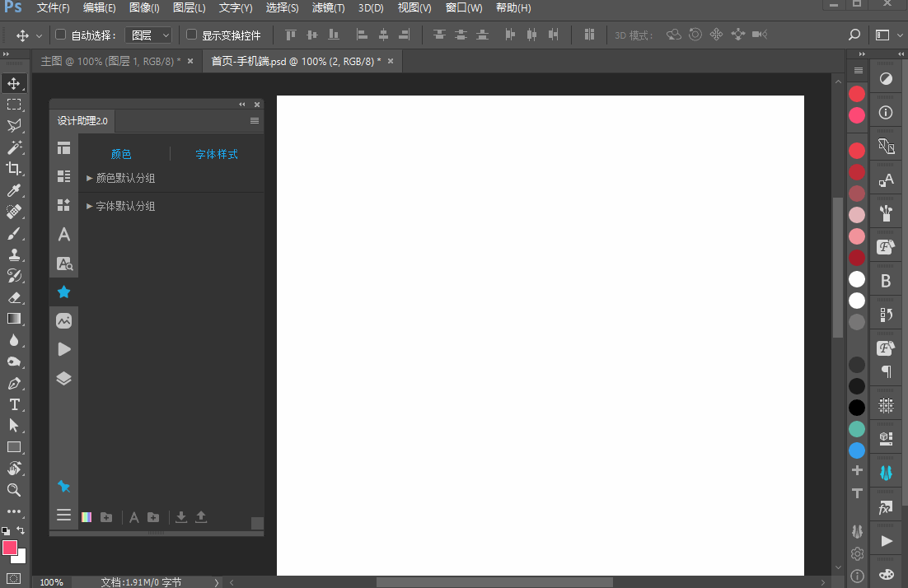Open the workspace switcher dropdown arrow
Image resolution: width=908 pixels, height=588 pixels.
coord(899,35)
